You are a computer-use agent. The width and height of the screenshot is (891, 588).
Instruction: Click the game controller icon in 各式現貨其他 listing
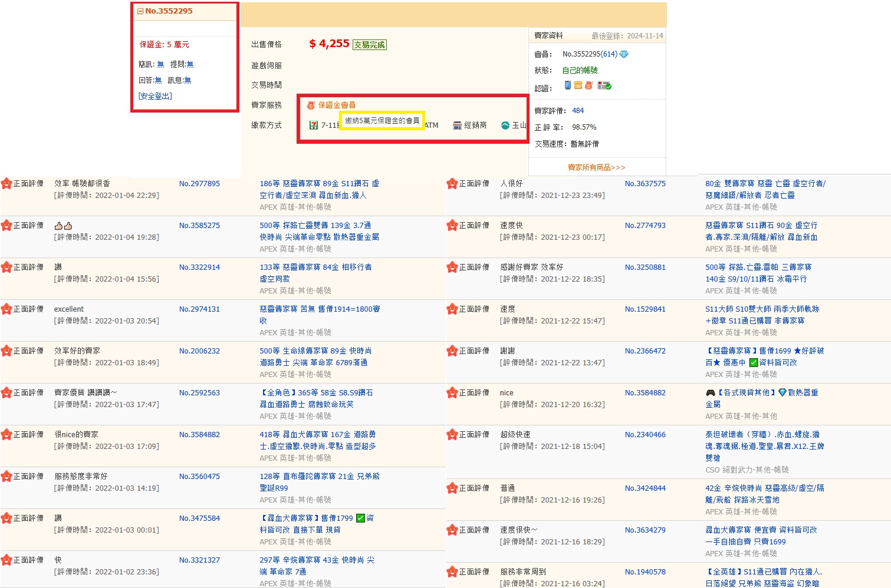710,392
